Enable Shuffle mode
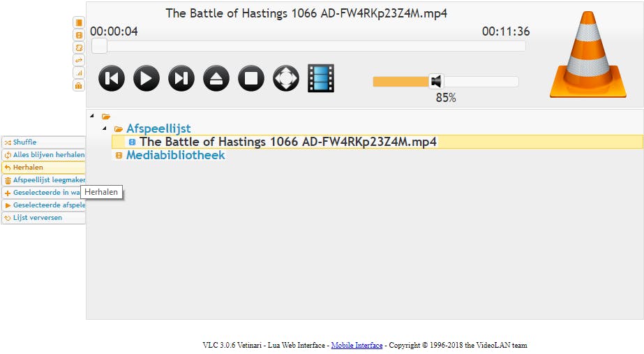 click(43, 142)
